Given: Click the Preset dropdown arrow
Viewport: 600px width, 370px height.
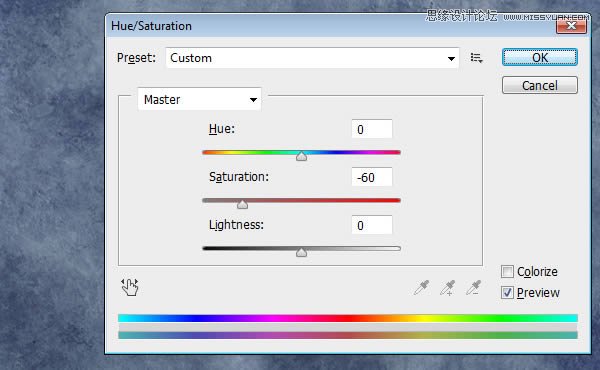Looking at the screenshot, I should 451,59.
